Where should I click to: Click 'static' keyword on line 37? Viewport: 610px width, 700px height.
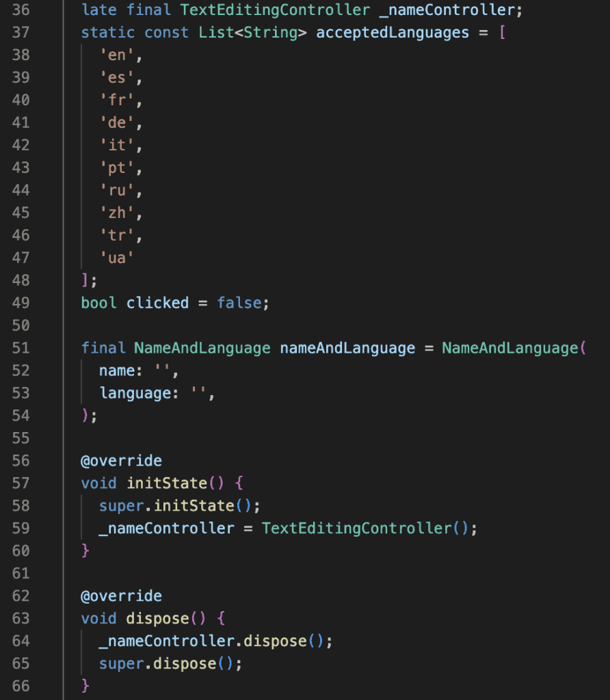tap(107, 33)
